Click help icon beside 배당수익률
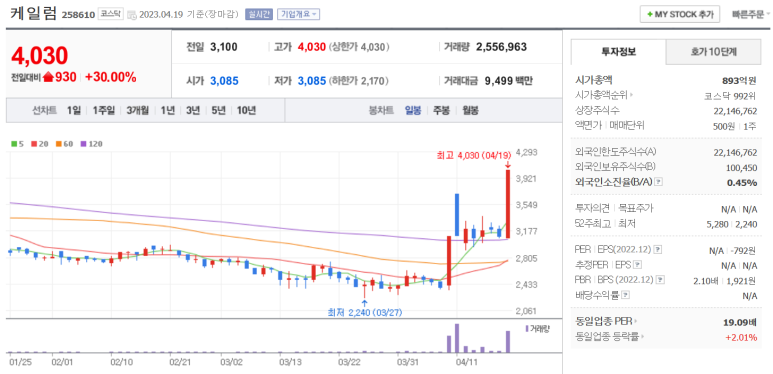 coord(625,295)
